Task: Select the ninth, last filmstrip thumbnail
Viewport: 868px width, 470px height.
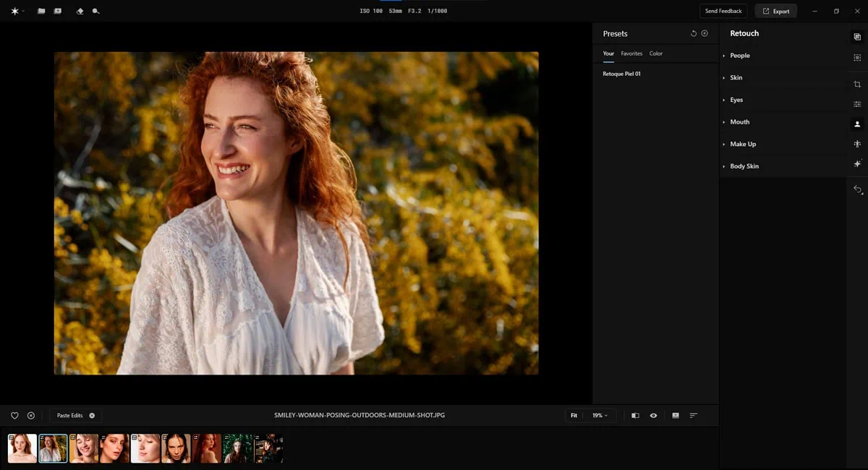Action: point(268,448)
